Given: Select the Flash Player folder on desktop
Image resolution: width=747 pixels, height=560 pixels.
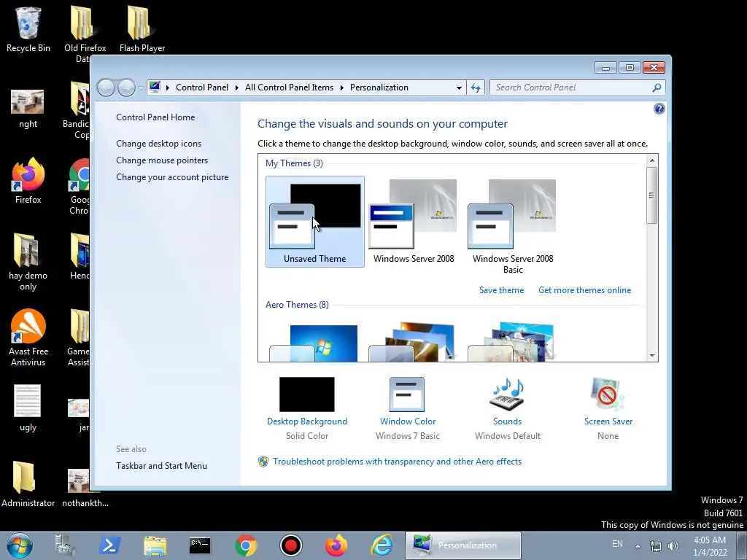Looking at the screenshot, I should [x=142, y=29].
